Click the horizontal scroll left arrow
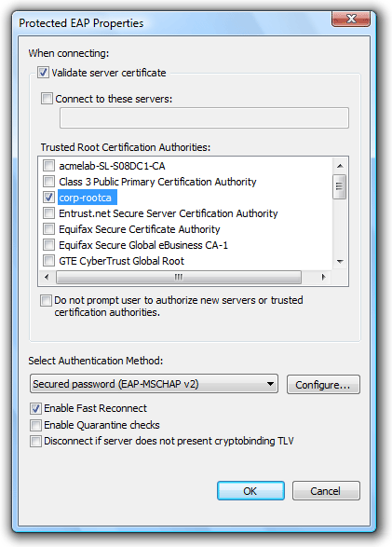392x547 pixels. pyautogui.click(x=47, y=277)
